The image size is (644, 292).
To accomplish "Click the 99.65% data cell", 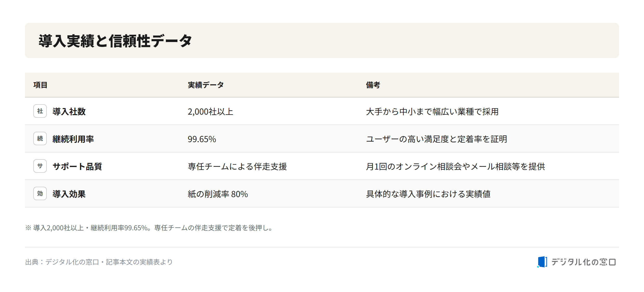I will 202,139.
